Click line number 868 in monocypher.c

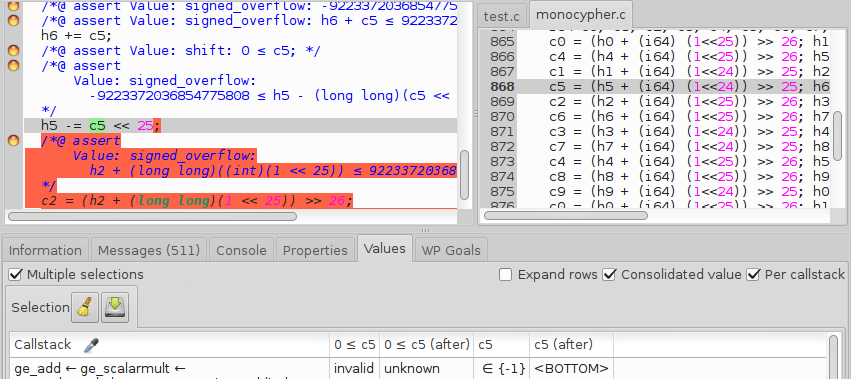point(502,87)
